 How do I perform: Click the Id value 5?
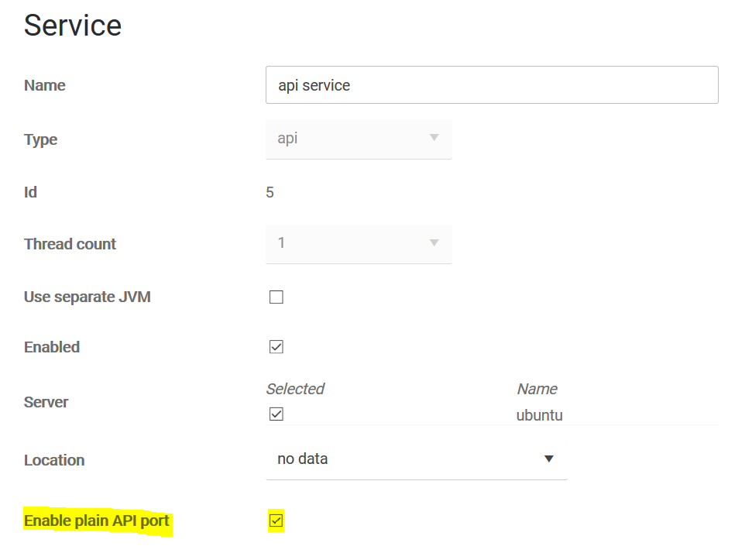pyautogui.click(x=270, y=192)
